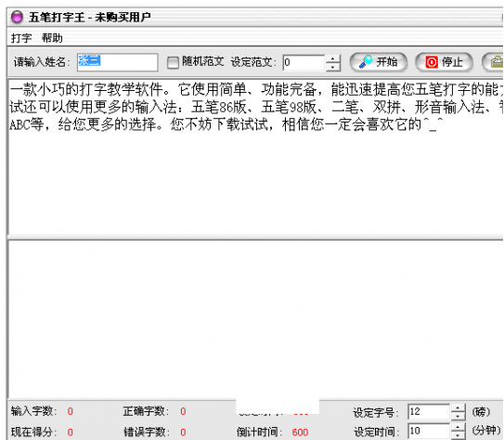The image size is (504, 440).
Task: Decrease 设定范文 value with down arrow
Action: pyautogui.click(x=333, y=67)
